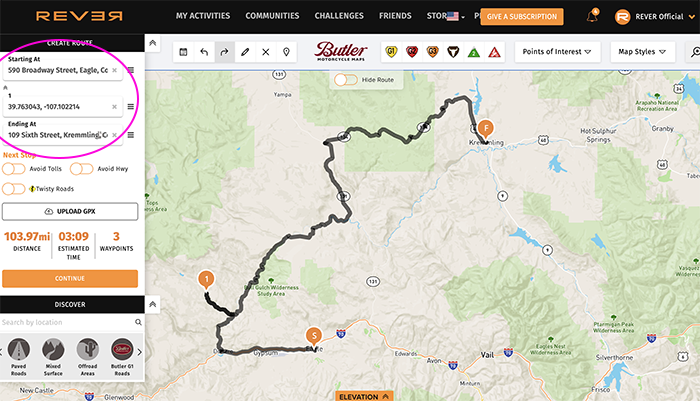
Task: Select the Butler G1 gold roads icon
Action: (391, 52)
